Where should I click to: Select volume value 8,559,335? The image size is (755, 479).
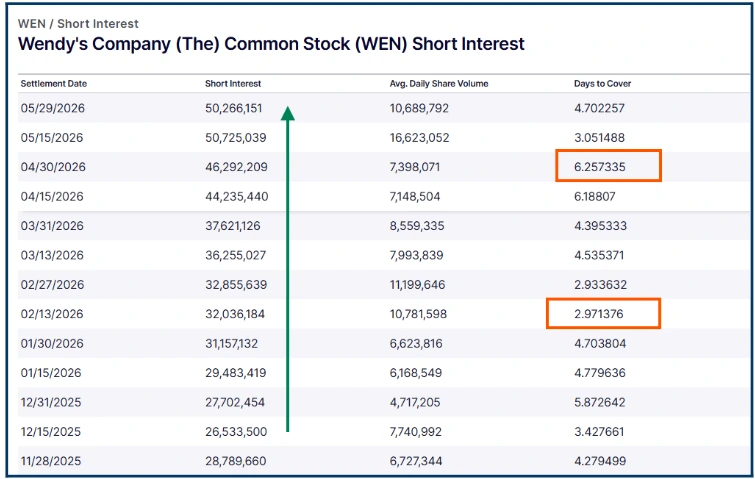(417, 226)
